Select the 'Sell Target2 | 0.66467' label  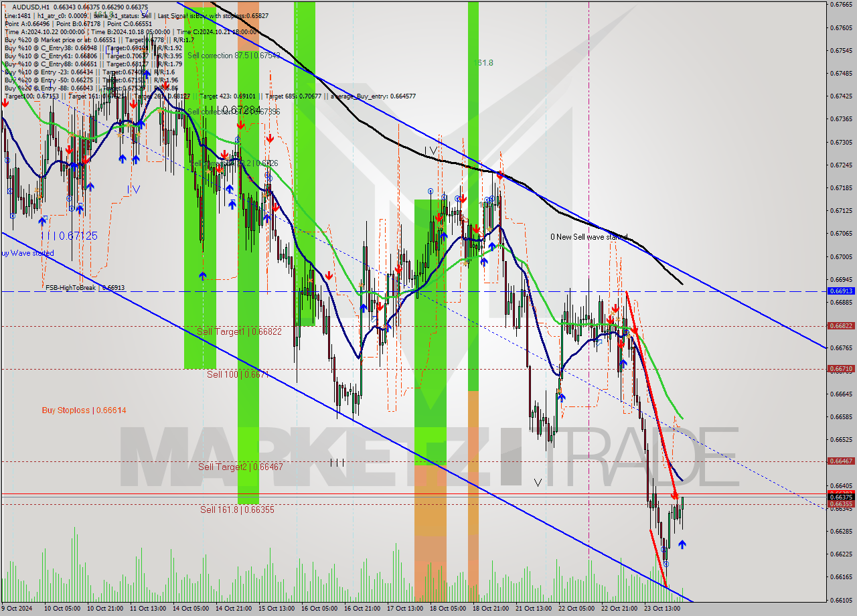(240, 467)
